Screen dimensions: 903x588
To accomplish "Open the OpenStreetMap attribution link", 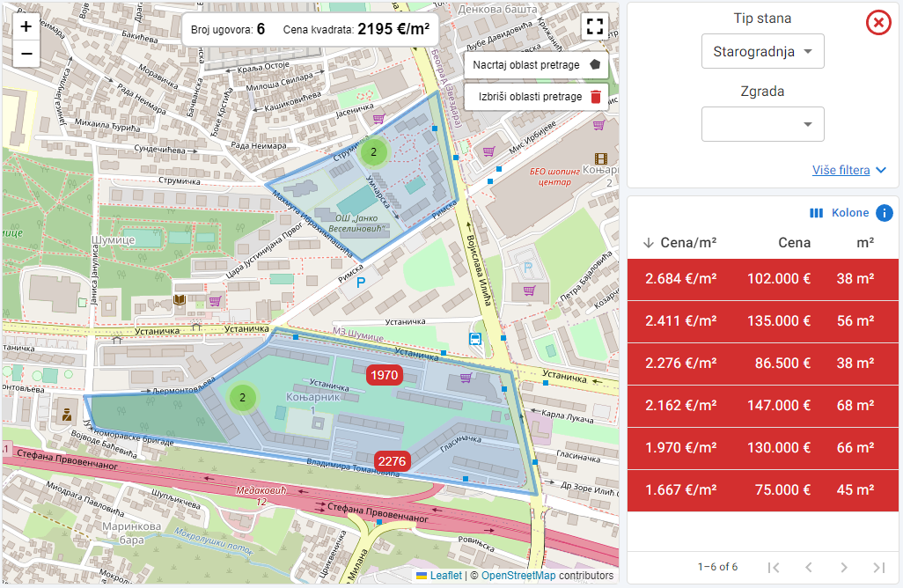I will pyautogui.click(x=518, y=576).
